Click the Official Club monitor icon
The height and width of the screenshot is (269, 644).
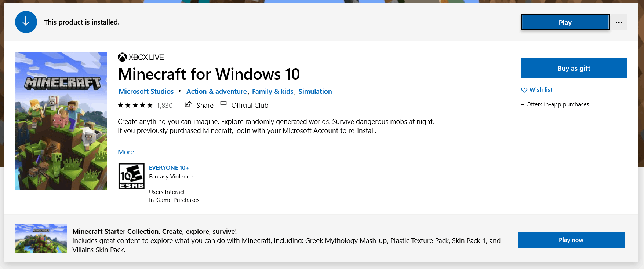pos(223,104)
